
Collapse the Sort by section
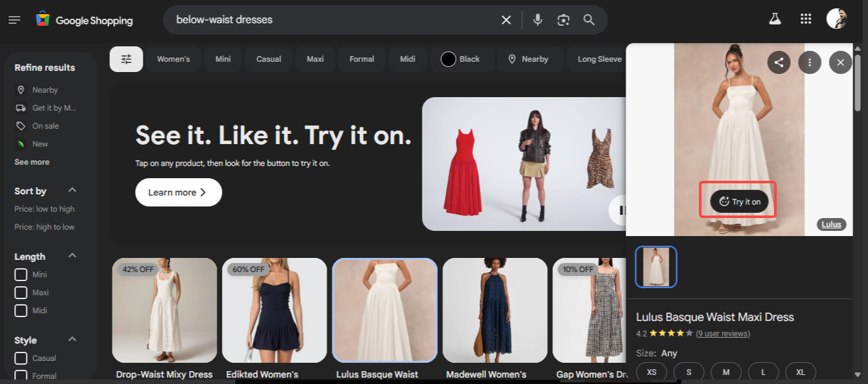[x=71, y=190]
